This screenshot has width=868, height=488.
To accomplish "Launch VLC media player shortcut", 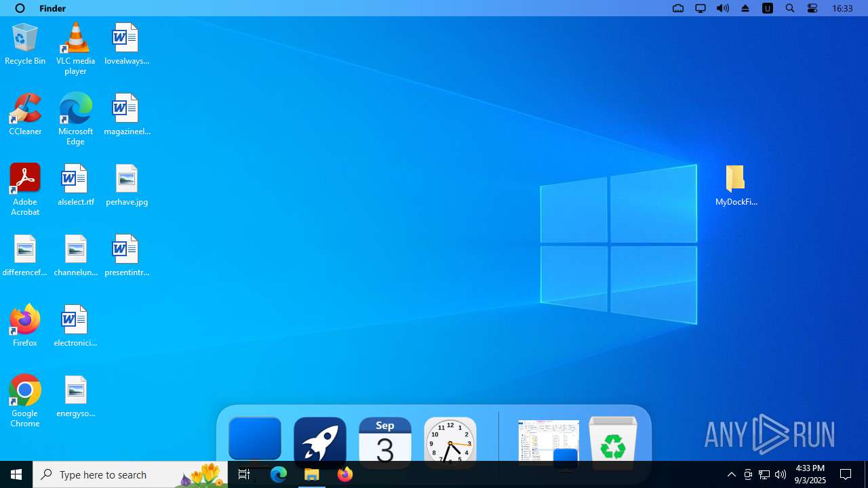I will [x=75, y=49].
